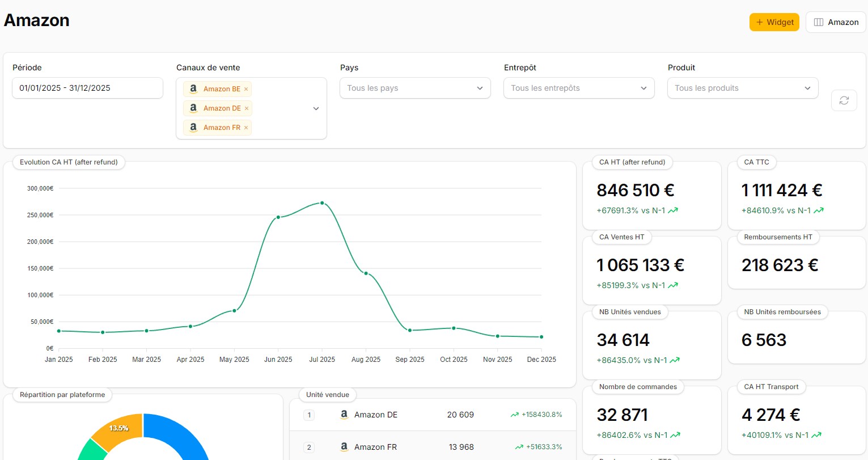This screenshot has width=868, height=460.
Task: Click the green arrow on the CA TTC card
Action: [x=818, y=210]
